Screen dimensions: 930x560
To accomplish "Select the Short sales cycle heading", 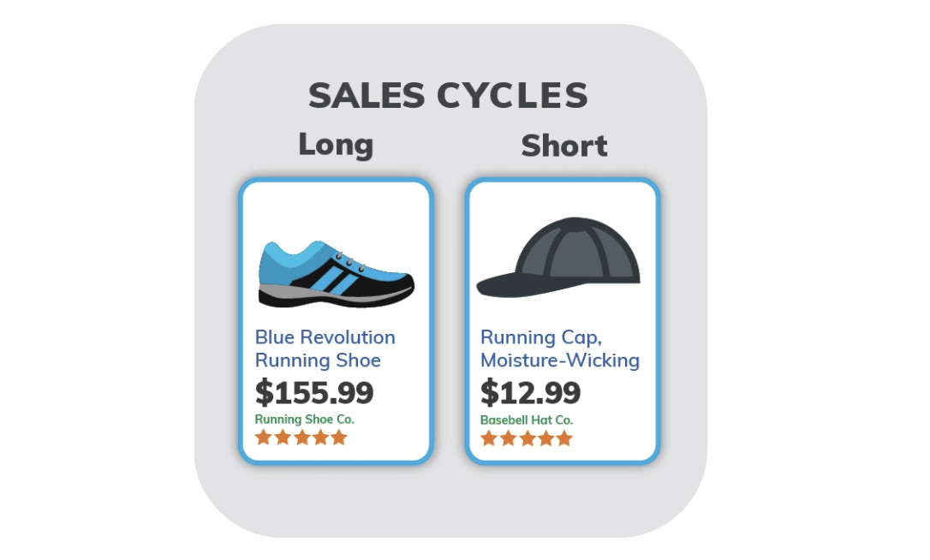I will click(x=564, y=146).
